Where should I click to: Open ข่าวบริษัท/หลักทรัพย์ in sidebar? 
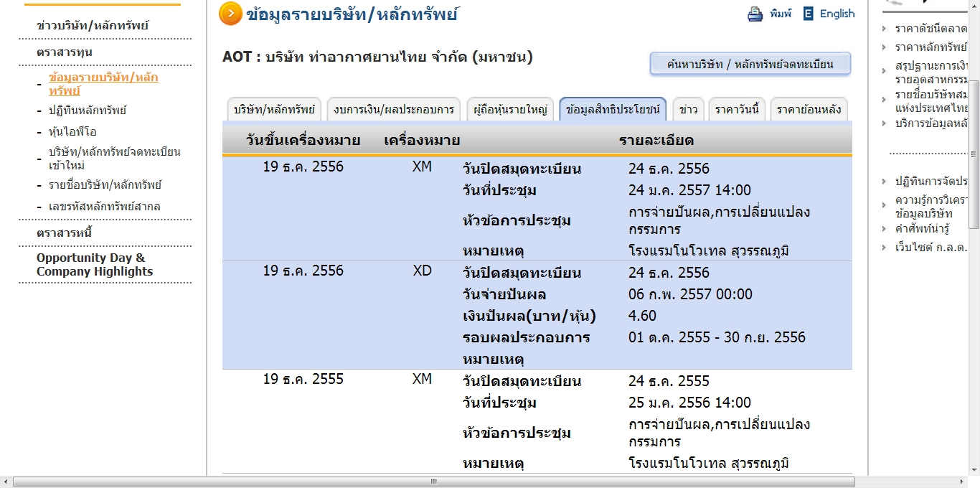(x=93, y=26)
